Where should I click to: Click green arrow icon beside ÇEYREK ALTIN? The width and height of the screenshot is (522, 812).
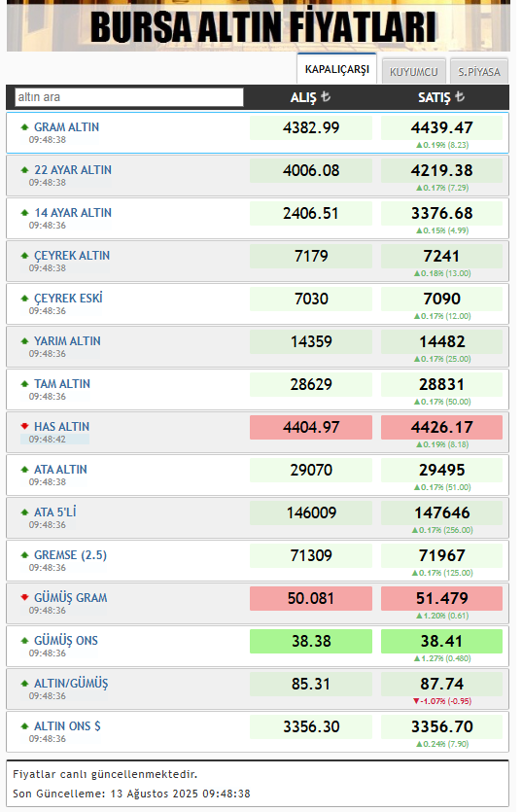pyautogui.click(x=24, y=256)
